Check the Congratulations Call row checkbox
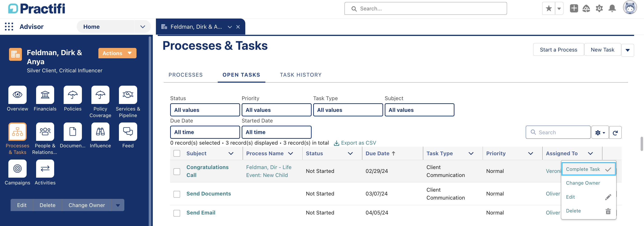This screenshot has height=226, width=644. [177, 172]
